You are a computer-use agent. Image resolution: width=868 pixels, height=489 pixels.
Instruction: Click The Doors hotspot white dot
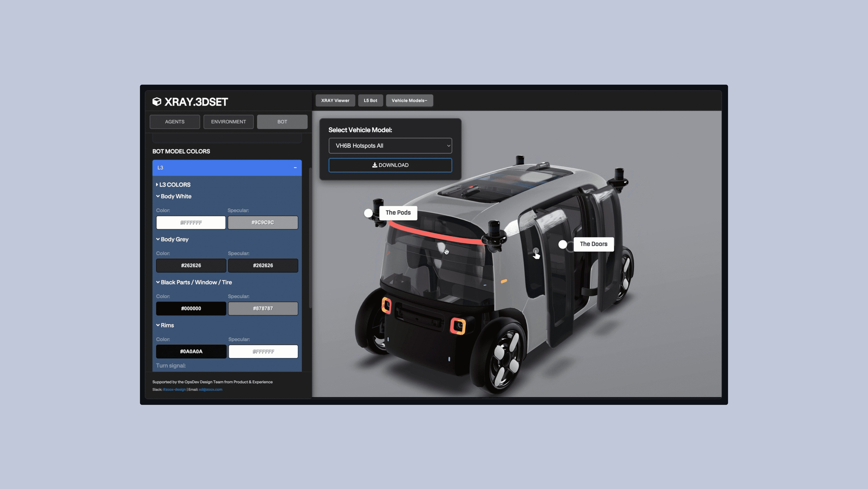pyautogui.click(x=562, y=244)
